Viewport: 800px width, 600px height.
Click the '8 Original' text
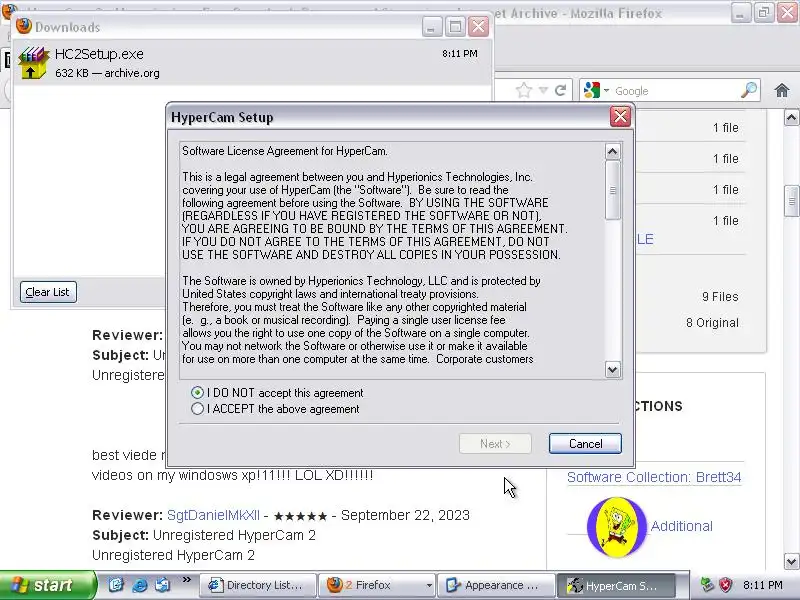tap(712, 322)
